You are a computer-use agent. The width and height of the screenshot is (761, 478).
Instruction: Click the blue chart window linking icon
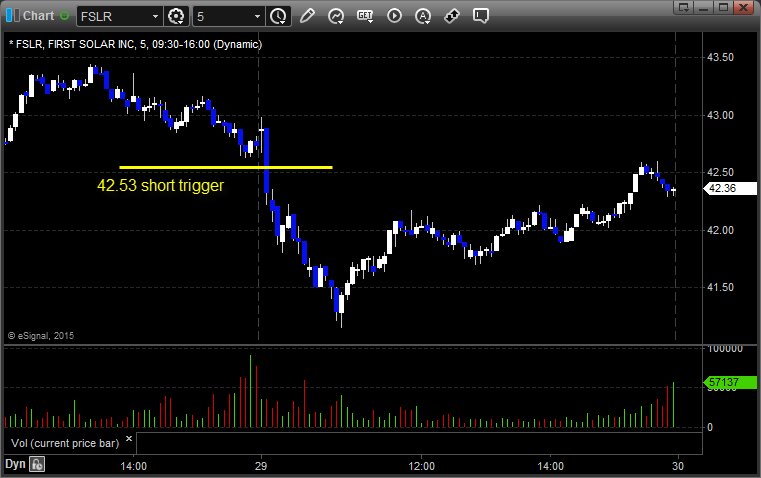[13, 16]
